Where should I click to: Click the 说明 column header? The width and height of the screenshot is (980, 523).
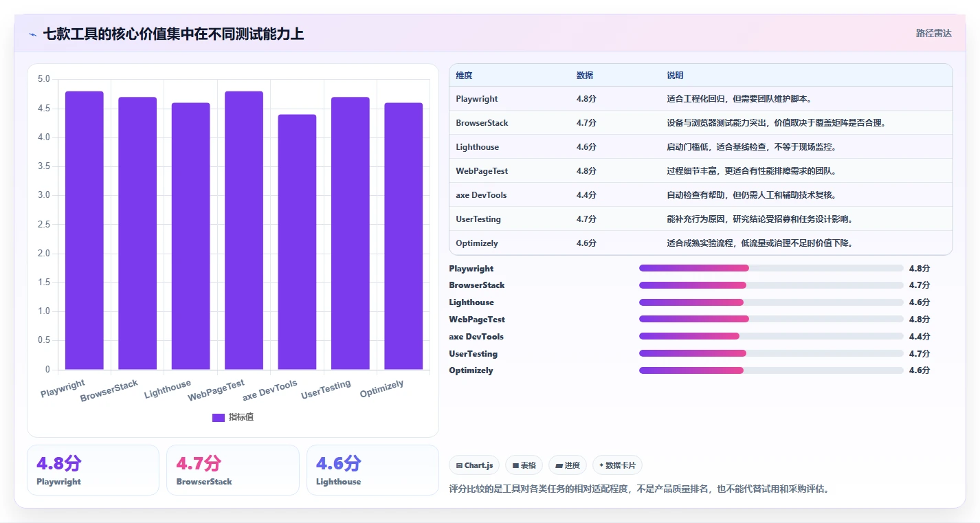[x=675, y=76]
